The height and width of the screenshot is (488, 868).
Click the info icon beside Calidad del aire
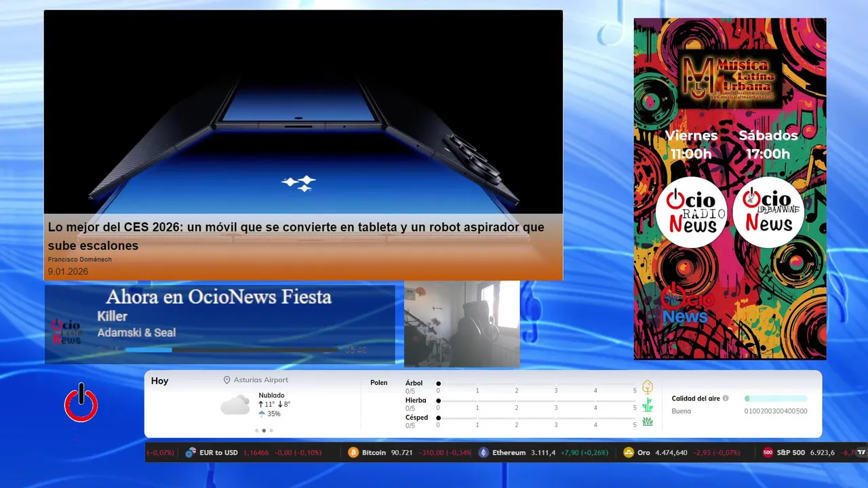coord(726,399)
